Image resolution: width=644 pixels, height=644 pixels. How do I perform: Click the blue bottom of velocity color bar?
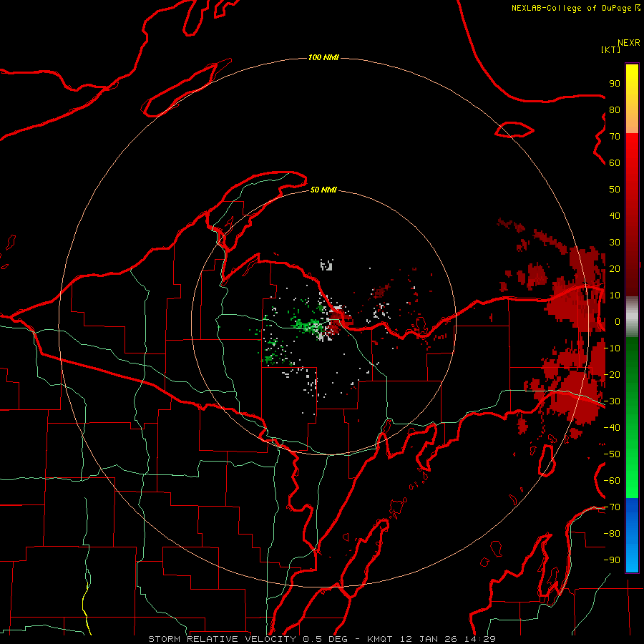point(632,535)
